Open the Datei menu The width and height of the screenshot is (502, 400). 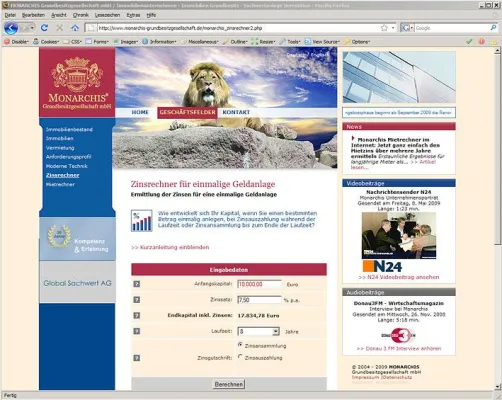pyautogui.click(x=10, y=15)
